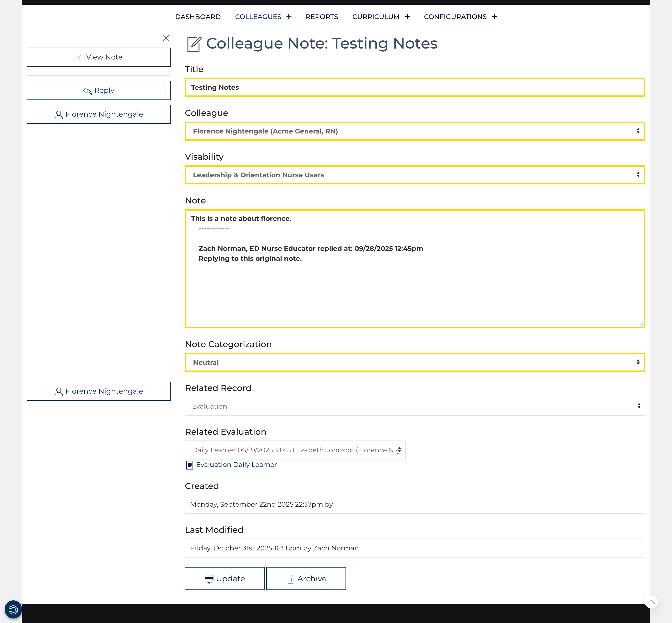Click the Title input field
The height and width of the screenshot is (623, 672).
415,87
